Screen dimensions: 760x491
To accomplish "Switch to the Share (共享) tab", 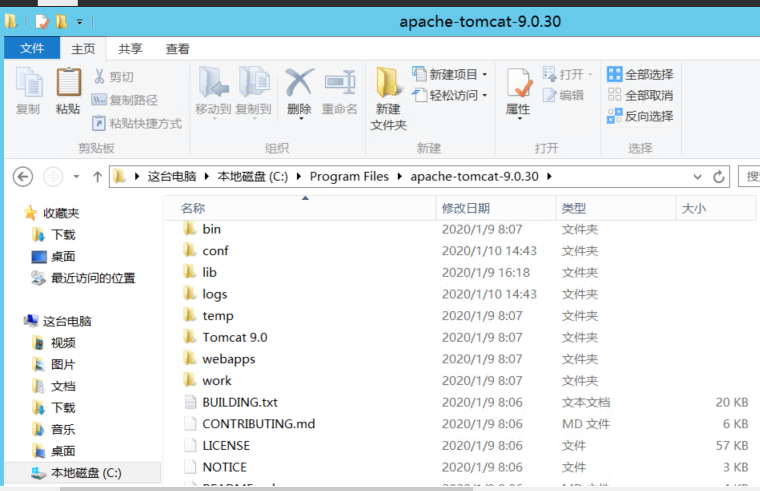I will pos(130,48).
